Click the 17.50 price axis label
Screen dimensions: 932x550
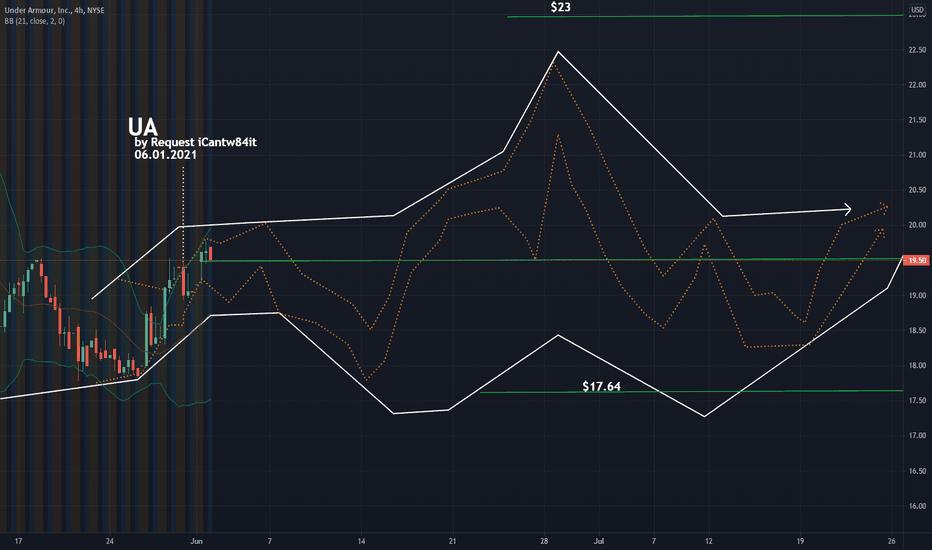pos(917,401)
